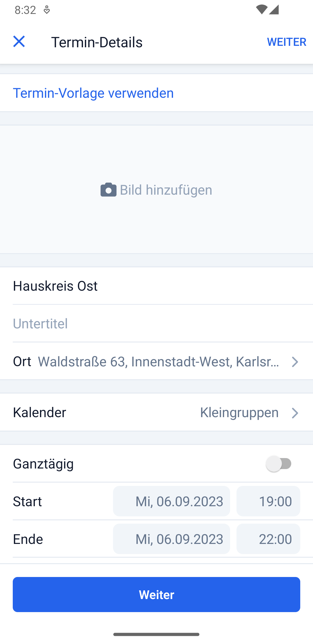The width and height of the screenshot is (313, 644).
Task: Open the Waldstraße 63 address entry
Action: [159, 362]
